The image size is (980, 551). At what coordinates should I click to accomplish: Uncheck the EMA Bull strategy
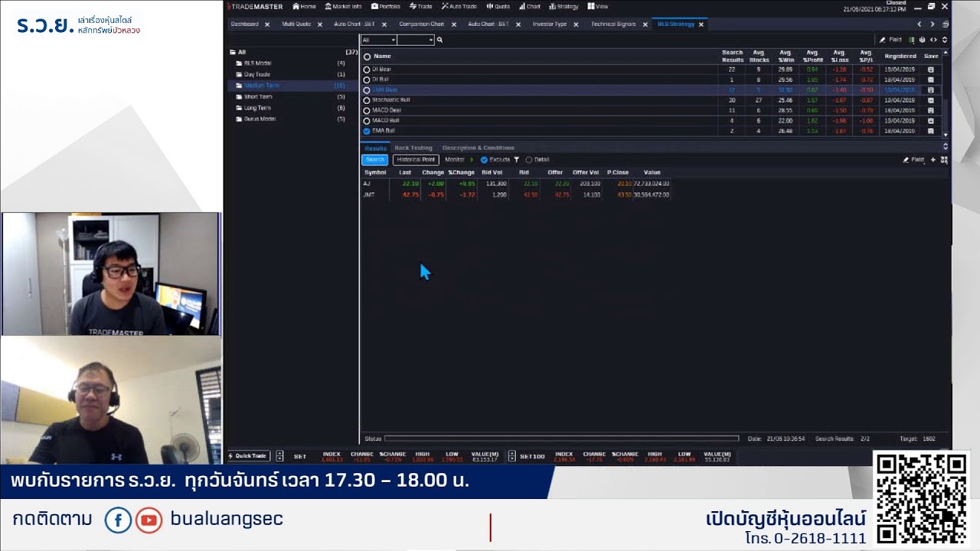(367, 131)
